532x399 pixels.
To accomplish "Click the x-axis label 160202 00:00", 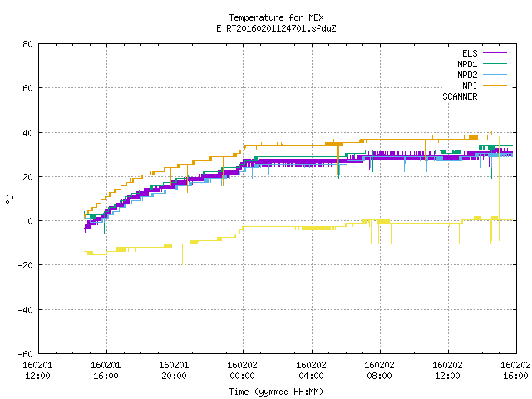I will 242,371.
